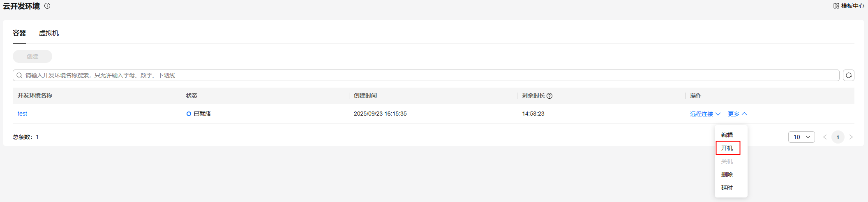This screenshot has width=868, height=202.
Task: Click the help icon next to 剩余时长
Action: click(549, 96)
